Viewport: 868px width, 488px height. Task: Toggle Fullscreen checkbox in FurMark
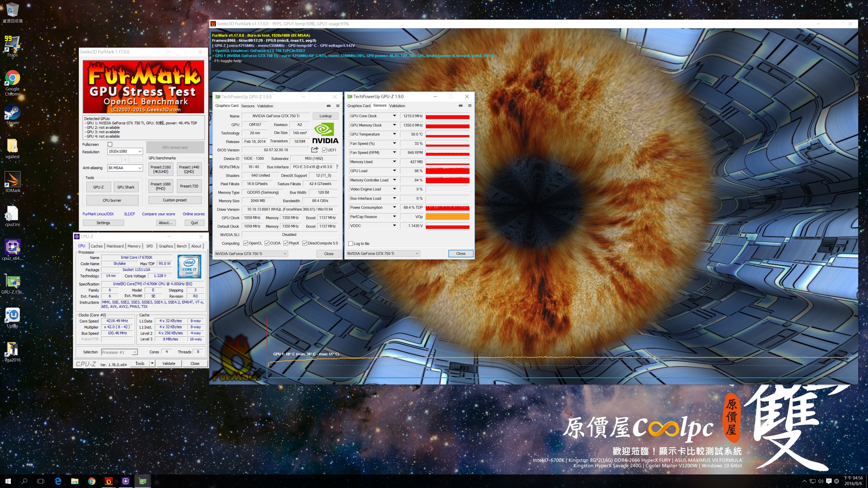click(x=110, y=144)
